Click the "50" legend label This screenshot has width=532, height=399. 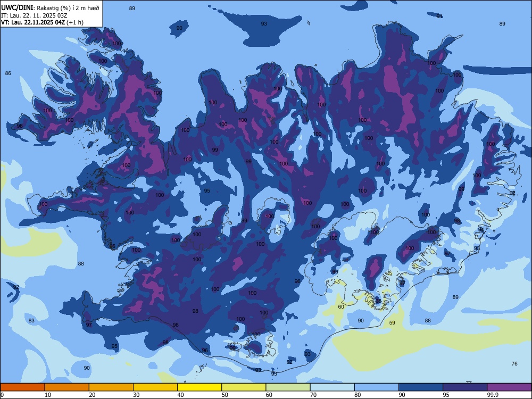(225, 395)
